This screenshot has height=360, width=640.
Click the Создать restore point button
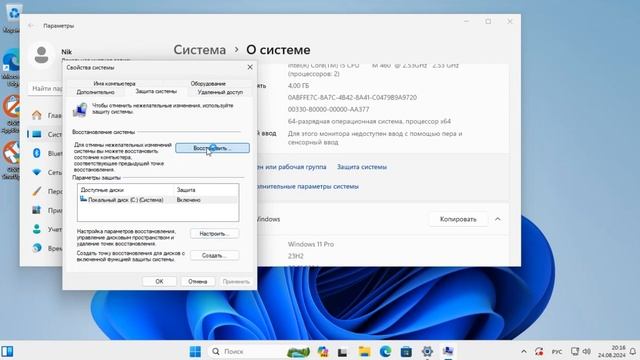tap(215, 255)
